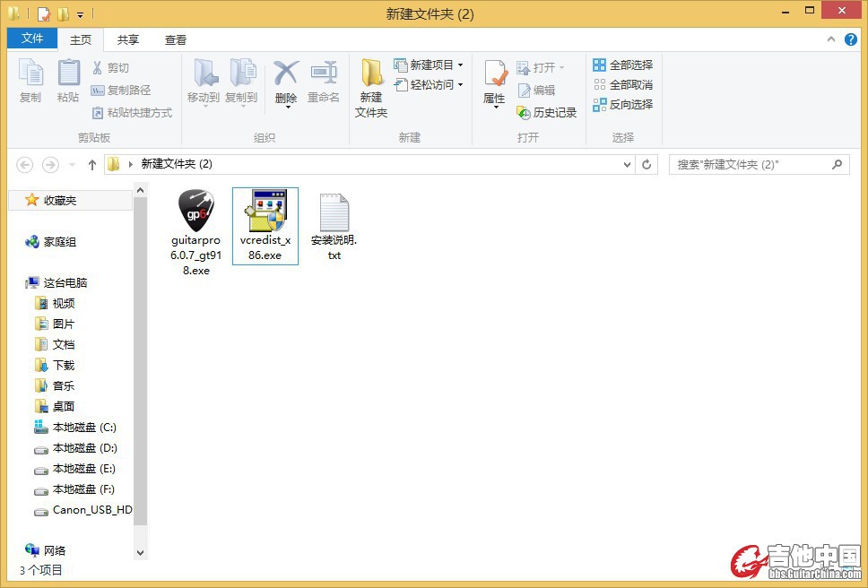Open the View (查看) ribbon tab
The width and height of the screenshot is (868, 588).
[176, 39]
